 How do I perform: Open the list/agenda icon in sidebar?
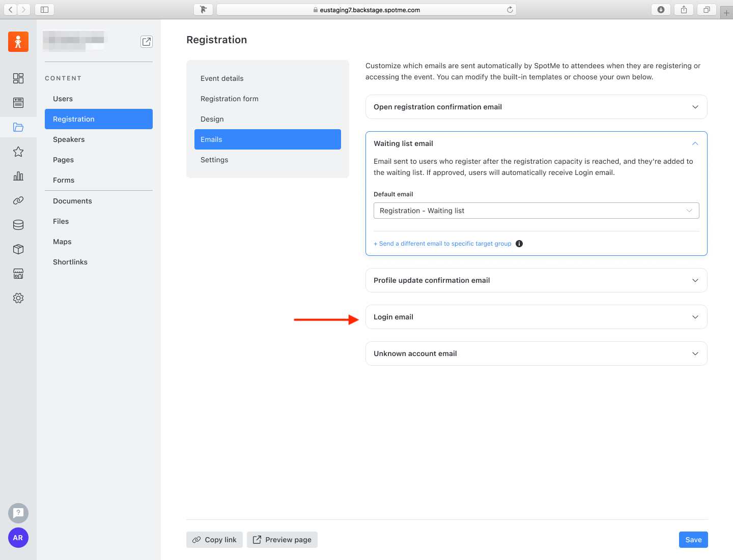(18, 103)
